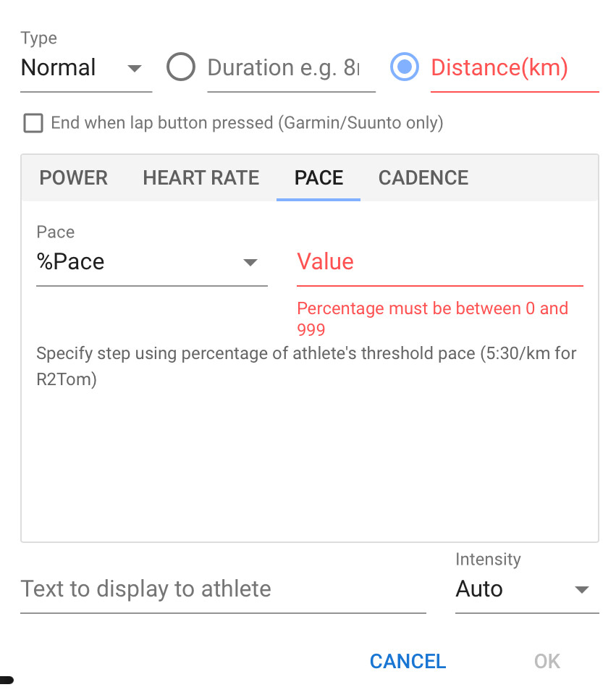Screen dimensions: 616x695
Task: Click the Intensity dropdown arrow icon
Action: (581, 589)
